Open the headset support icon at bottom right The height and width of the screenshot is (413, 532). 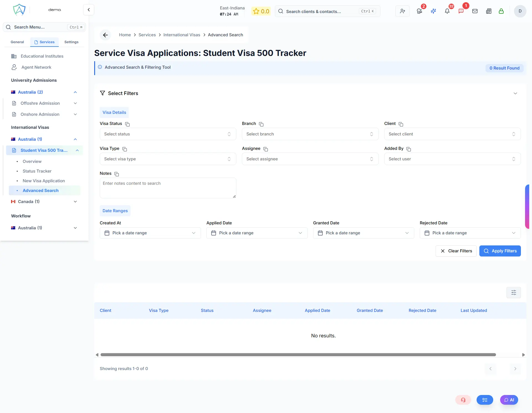pos(463,400)
